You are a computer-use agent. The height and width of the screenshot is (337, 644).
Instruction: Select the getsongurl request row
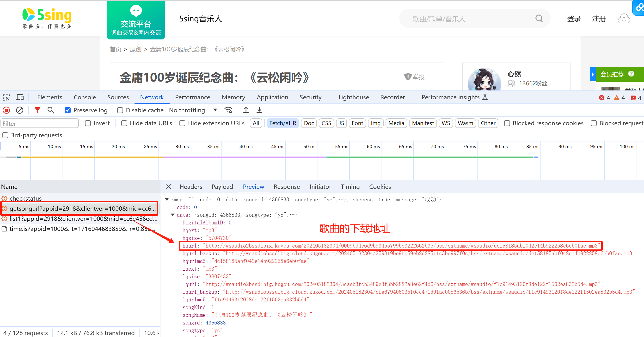click(x=80, y=208)
